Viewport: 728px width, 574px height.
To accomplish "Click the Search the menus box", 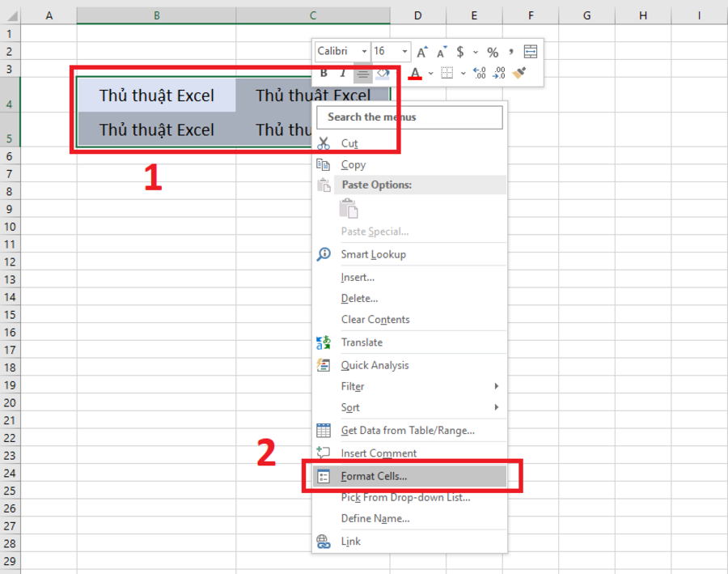I will click(409, 117).
